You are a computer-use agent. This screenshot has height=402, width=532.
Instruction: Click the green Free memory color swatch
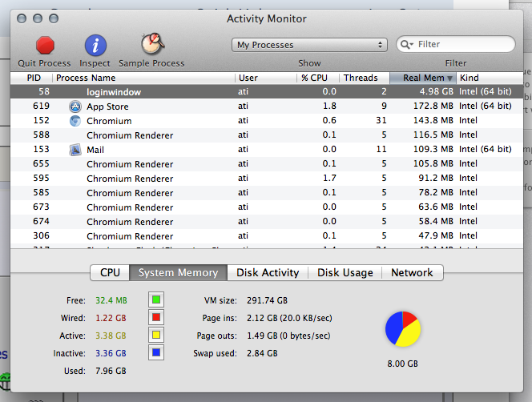tap(156, 299)
